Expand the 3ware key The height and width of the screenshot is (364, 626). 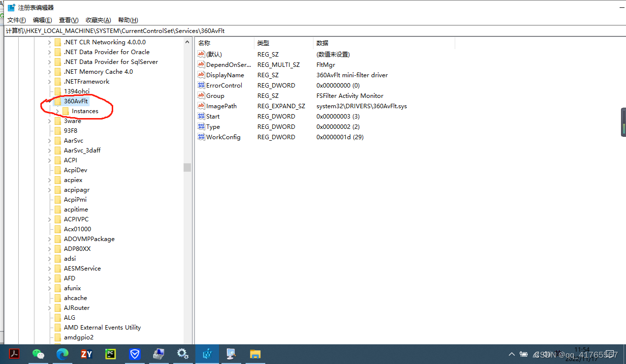[x=49, y=121]
